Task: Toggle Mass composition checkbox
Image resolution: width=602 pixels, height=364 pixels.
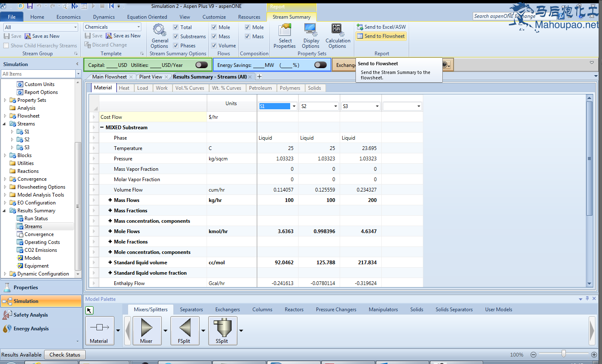Action: click(x=248, y=37)
